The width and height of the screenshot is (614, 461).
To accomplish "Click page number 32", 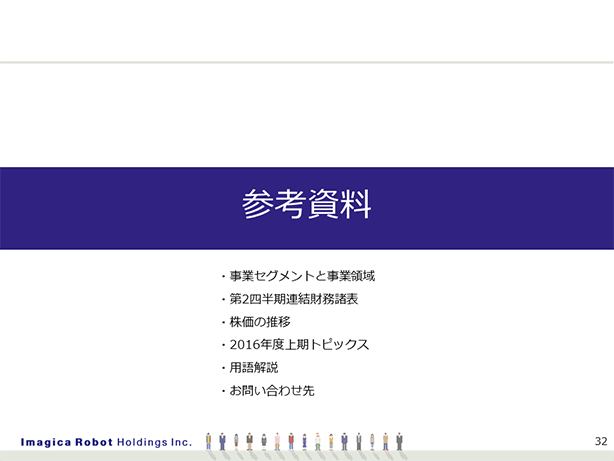I will (601, 441).
